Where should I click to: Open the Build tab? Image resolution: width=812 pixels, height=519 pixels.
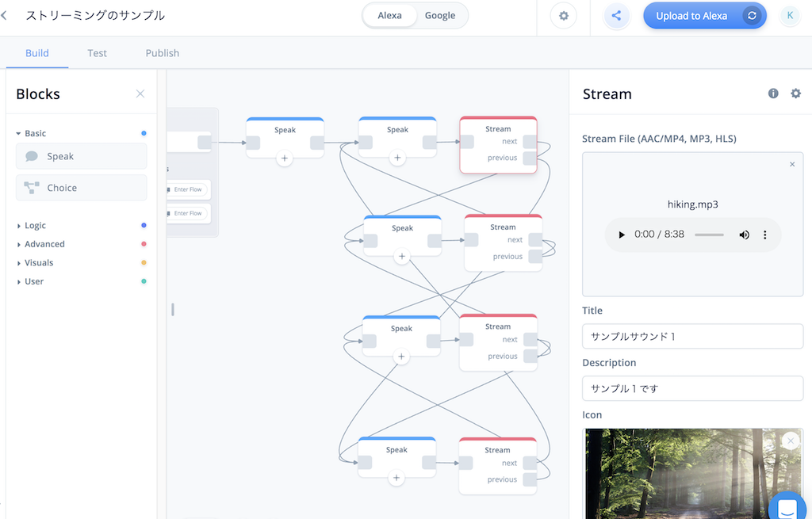(x=37, y=53)
